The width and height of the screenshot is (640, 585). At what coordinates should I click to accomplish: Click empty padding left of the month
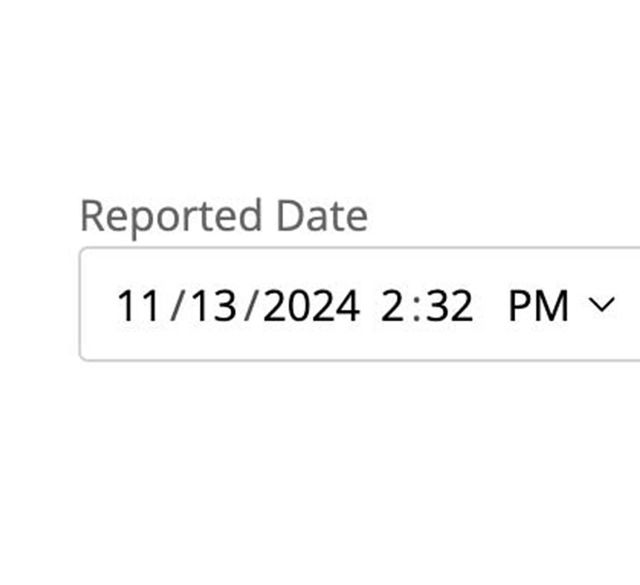click(x=97, y=305)
